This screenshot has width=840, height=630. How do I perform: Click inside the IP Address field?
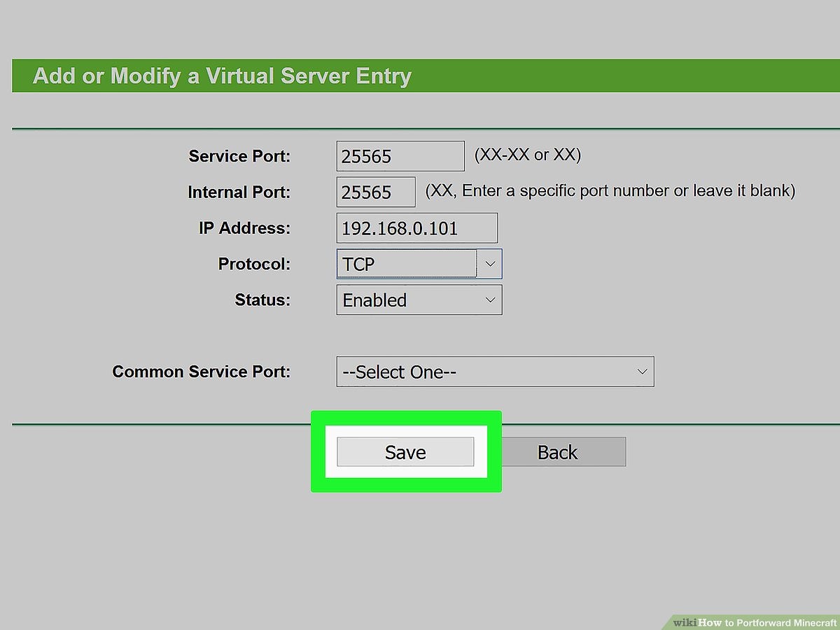[x=417, y=227]
